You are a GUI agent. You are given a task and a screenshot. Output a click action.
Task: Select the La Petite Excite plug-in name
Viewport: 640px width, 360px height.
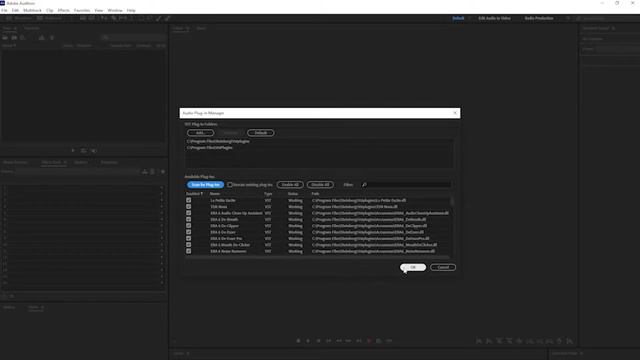coord(223,200)
